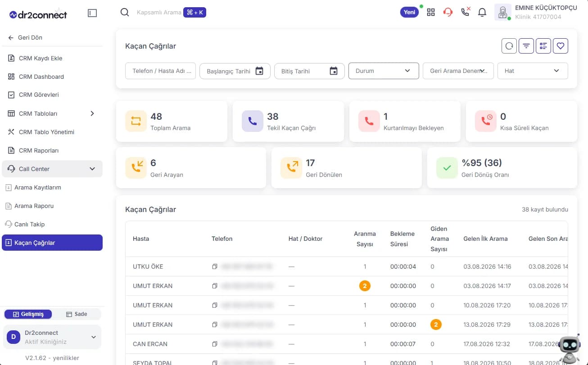Switch to Gelişmiş view mode
This screenshot has width=588, height=365.
coord(28,314)
